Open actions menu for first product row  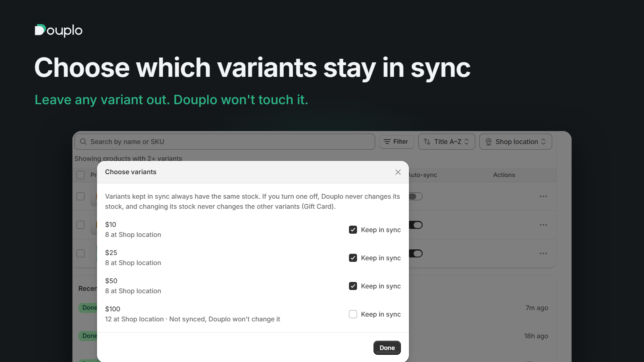(x=543, y=196)
